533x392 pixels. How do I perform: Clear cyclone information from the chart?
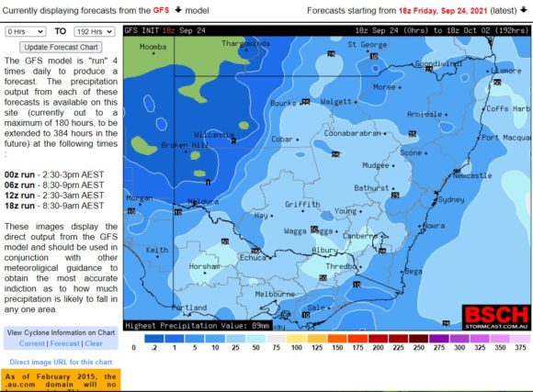click(x=94, y=343)
